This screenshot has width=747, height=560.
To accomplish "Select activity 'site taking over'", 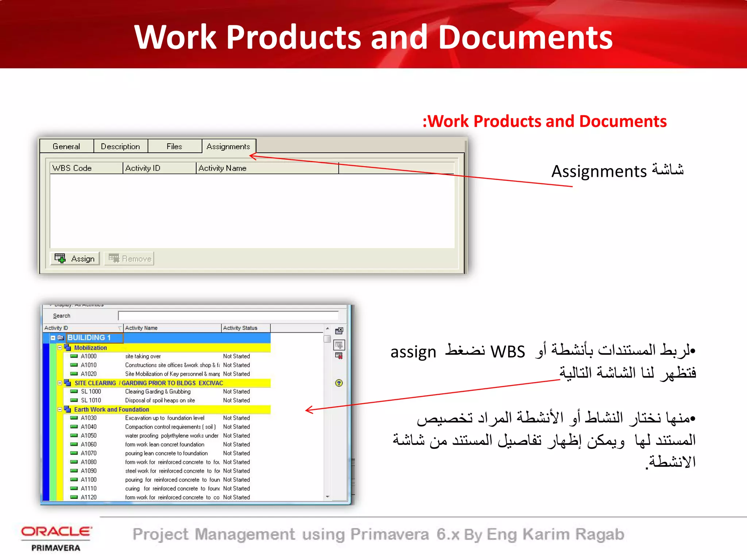I will tap(143, 356).
